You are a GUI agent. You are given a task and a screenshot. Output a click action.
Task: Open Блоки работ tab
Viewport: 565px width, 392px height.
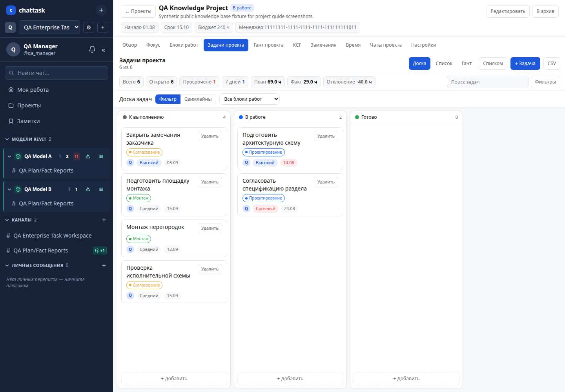(x=184, y=45)
